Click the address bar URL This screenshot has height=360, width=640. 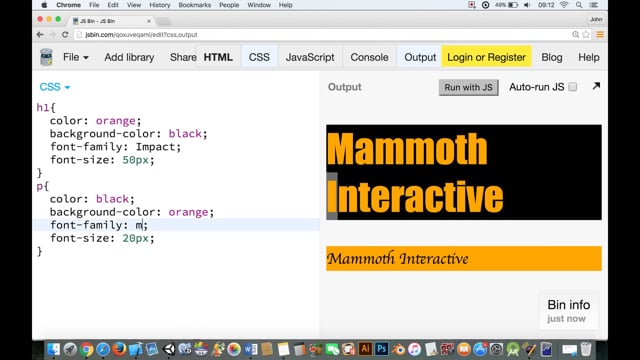(x=141, y=35)
